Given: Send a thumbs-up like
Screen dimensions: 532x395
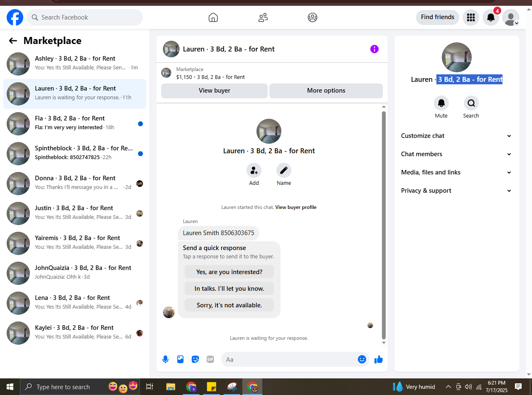Looking at the screenshot, I should [379, 359].
